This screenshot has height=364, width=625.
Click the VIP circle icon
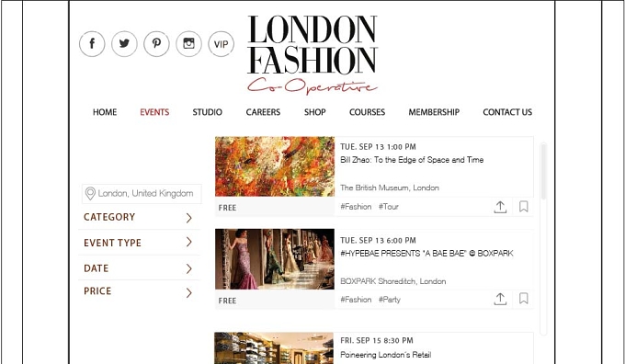coord(222,44)
